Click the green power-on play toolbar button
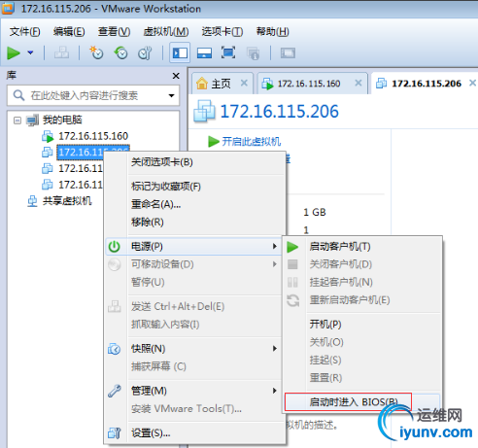The height and width of the screenshot is (448, 478). point(14,52)
